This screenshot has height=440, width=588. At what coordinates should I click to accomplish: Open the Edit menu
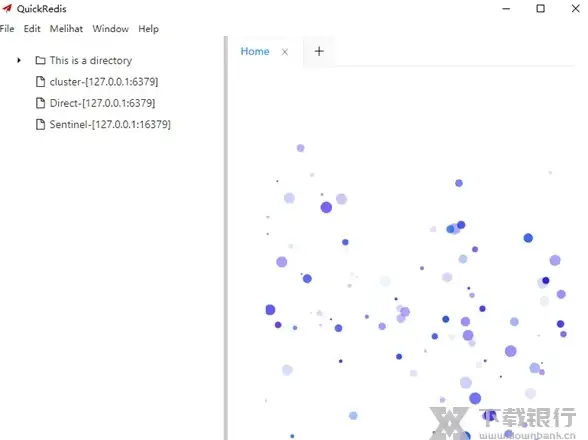32,29
